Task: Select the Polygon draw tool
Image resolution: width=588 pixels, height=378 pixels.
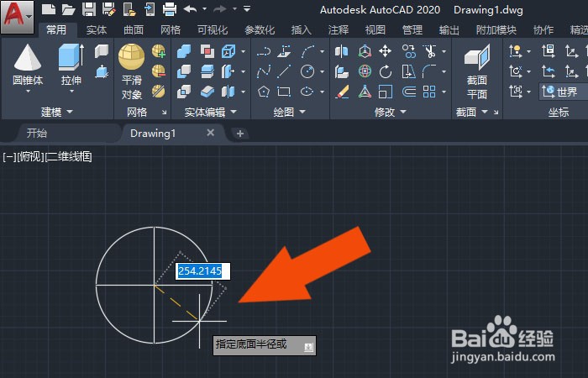Action: (x=264, y=91)
